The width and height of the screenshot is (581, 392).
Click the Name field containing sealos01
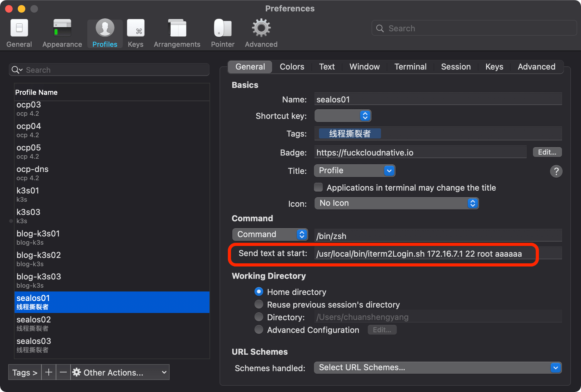click(438, 99)
